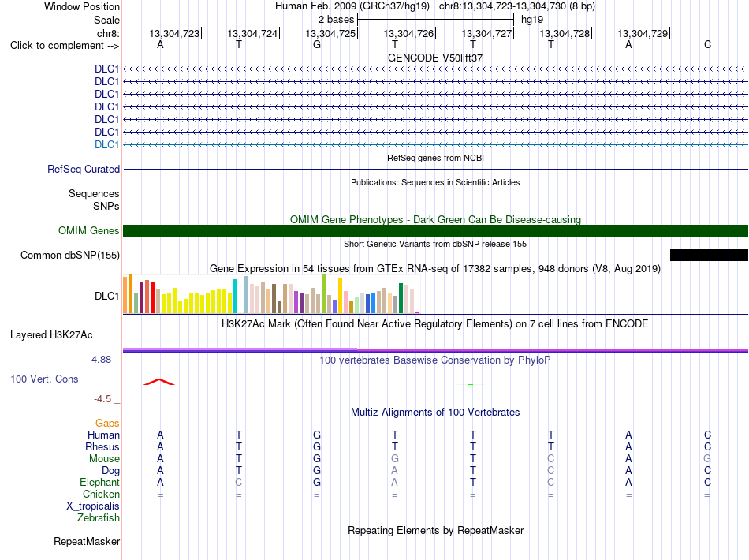749x560 pixels.
Task: Click the first DLC1 gene label
Action: tap(106, 69)
